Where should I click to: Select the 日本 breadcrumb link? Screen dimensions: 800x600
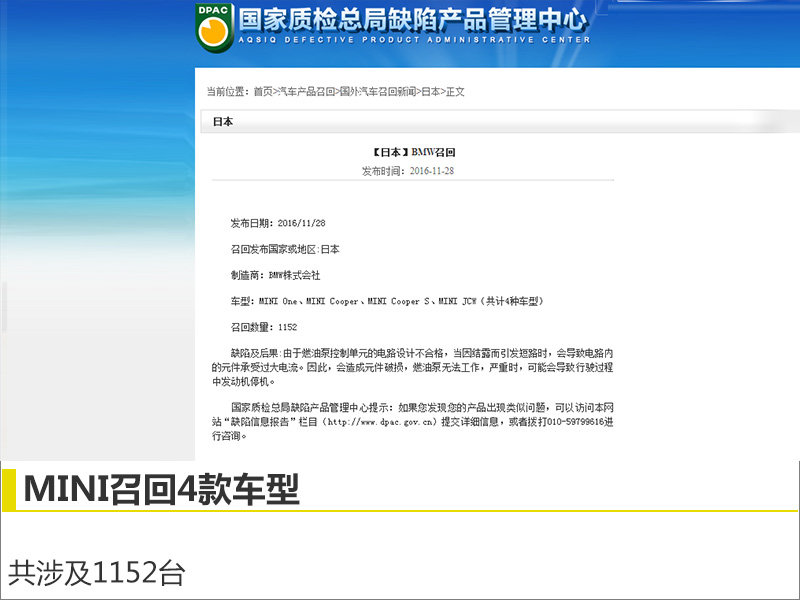(431, 92)
